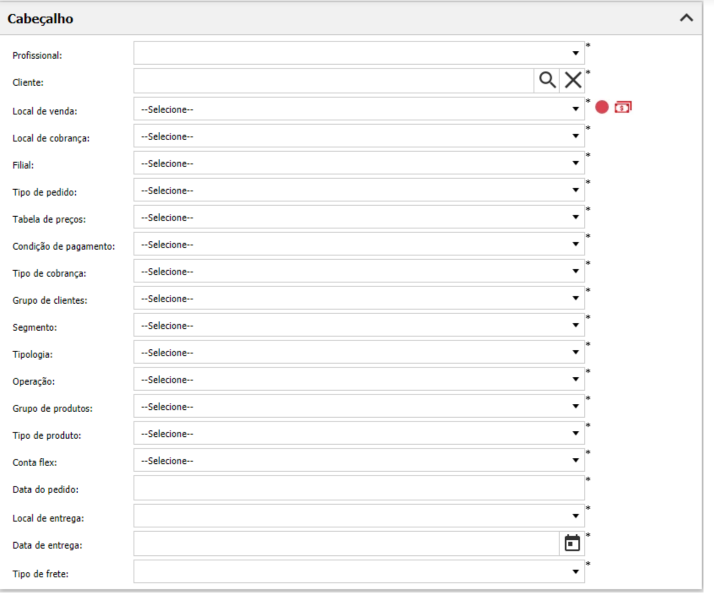Open the Grupo de clientes dropdown

point(359,298)
